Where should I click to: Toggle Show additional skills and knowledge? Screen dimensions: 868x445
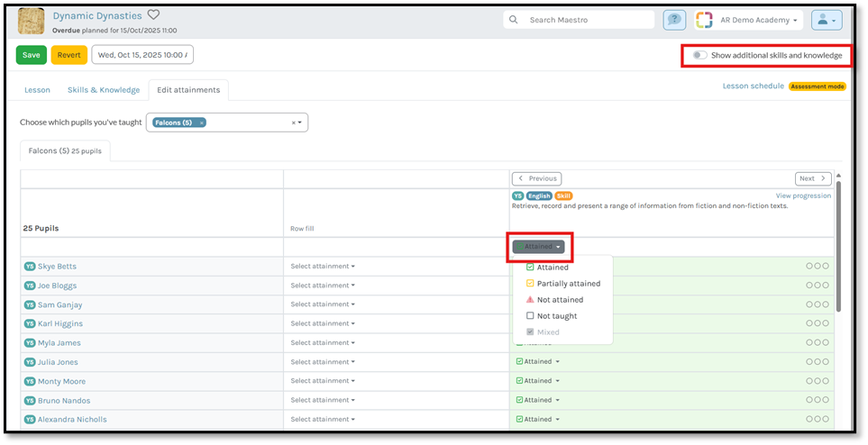[x=699, y=56]
